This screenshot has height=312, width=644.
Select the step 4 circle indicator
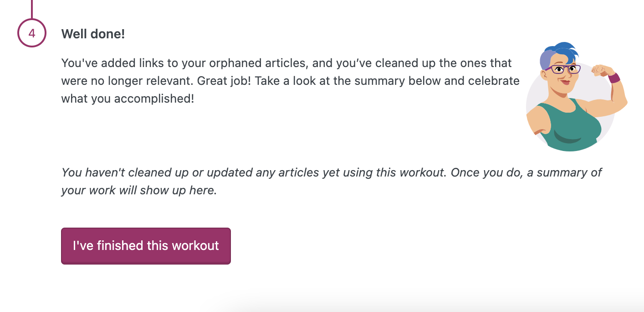[x=32, y=33]
